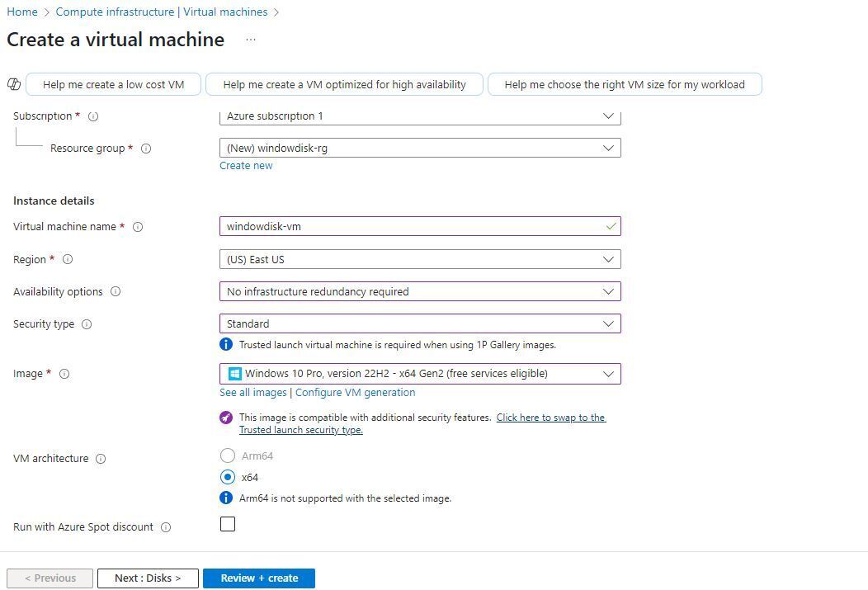
Task: Open See all images link
Action: click(253, 393)
